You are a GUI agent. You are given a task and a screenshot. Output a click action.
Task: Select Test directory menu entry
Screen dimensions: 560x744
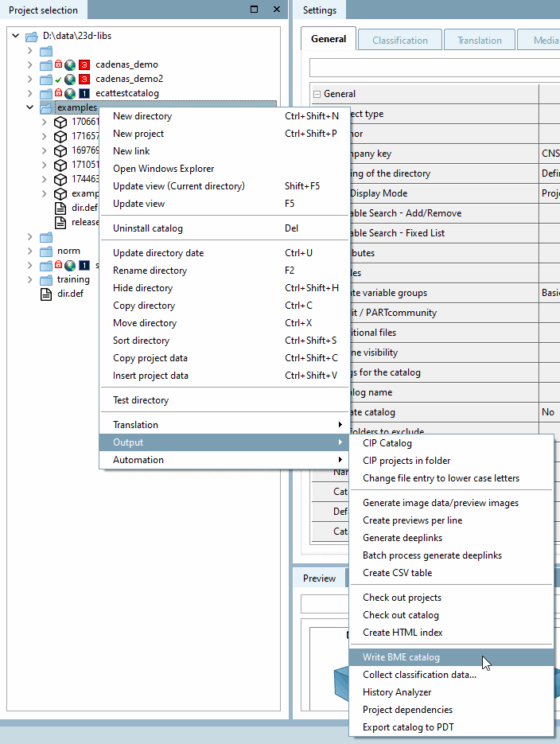coord(224,400)
